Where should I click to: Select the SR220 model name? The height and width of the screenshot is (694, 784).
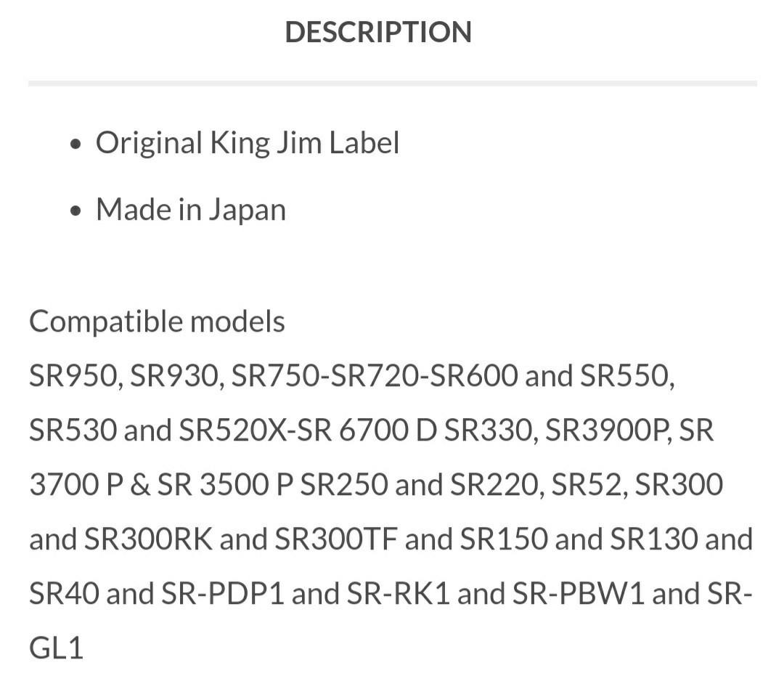pyautogui.click(x=494, y=484)
